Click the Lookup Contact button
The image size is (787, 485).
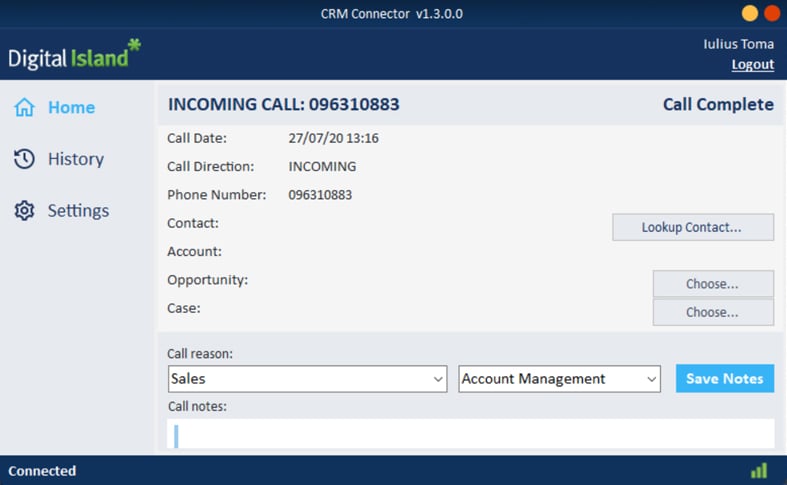coord(693,227)
